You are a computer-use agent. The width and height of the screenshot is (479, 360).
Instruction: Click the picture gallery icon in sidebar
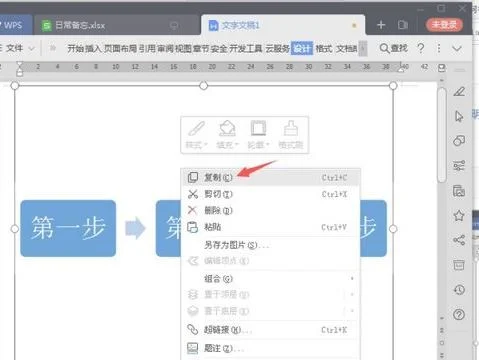tap(459, 190)
